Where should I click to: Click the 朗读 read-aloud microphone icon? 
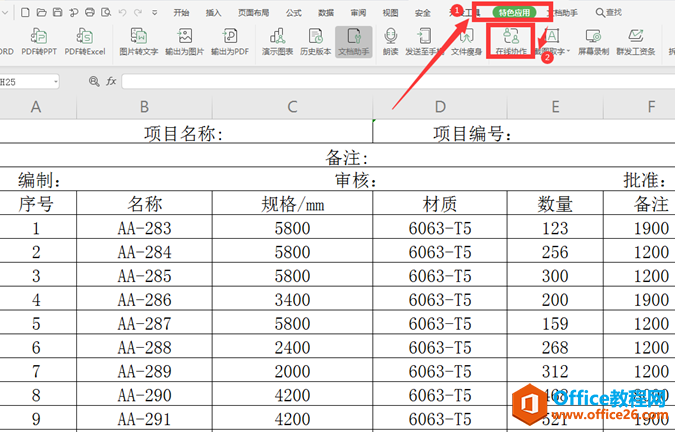(x=390, y=41)
